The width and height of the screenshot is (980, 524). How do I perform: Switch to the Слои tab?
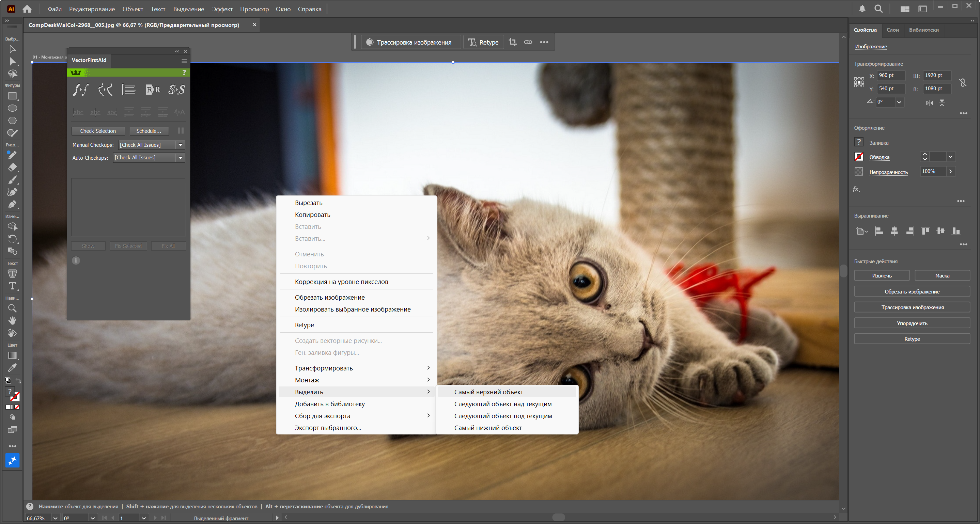tap(892, 30)
